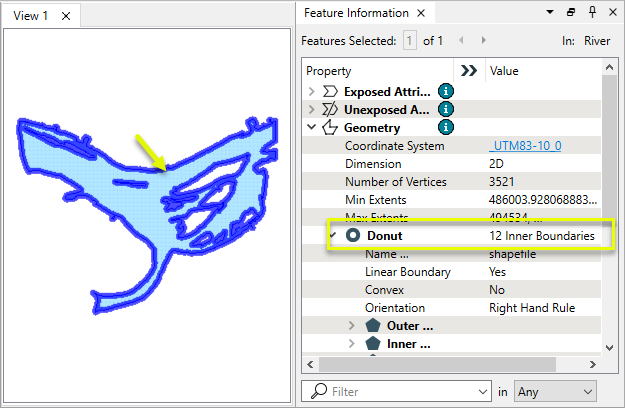Click the info icon beside Unexposed Attributes
The height and width of the screenshot is (408, 625).
pos(446,109)
